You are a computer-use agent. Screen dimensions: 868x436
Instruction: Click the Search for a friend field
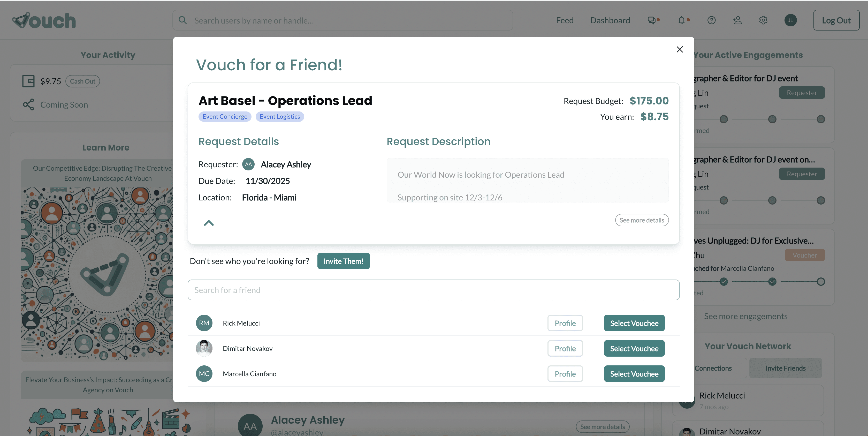[433, 290]
